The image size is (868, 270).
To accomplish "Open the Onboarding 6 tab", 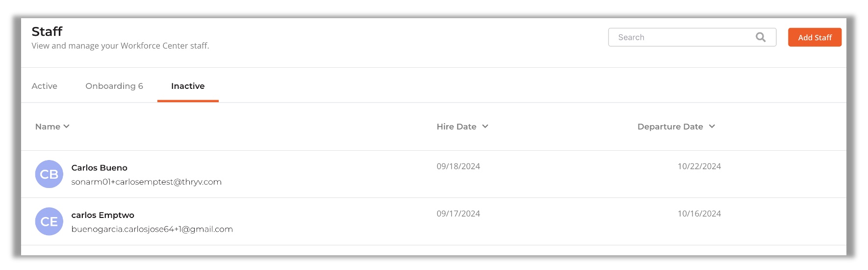I will (x=114, y=86).
